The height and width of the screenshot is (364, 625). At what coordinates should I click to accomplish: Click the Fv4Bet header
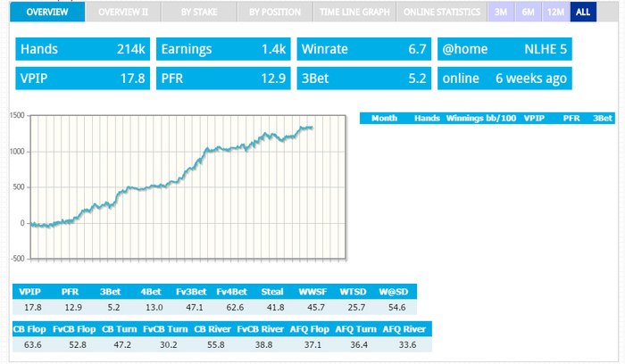tap(231, 292)
